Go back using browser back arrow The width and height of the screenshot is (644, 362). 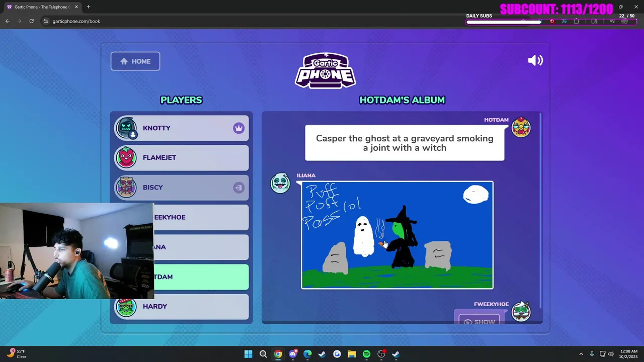pyautogui.click(x=7, y=21)
